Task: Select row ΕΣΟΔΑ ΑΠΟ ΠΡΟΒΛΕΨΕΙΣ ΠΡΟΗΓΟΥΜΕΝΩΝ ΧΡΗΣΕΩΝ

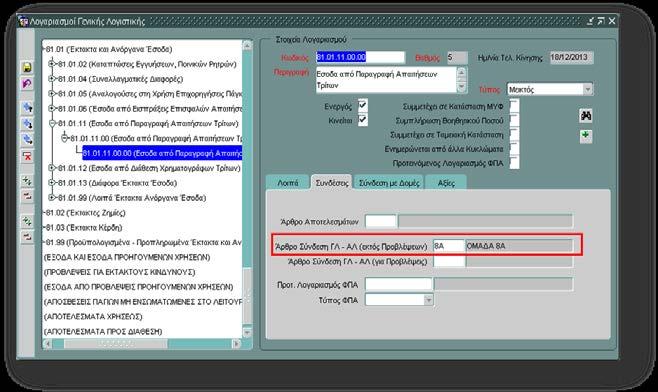Action: (138, 287)
